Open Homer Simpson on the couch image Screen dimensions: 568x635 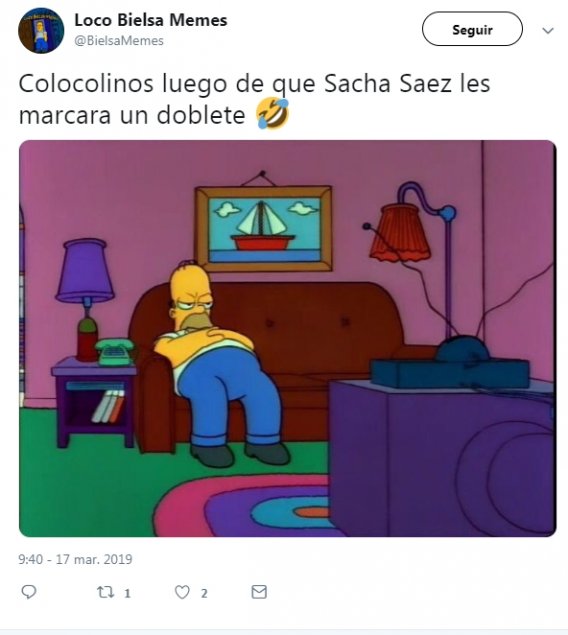tap(287, 338)
